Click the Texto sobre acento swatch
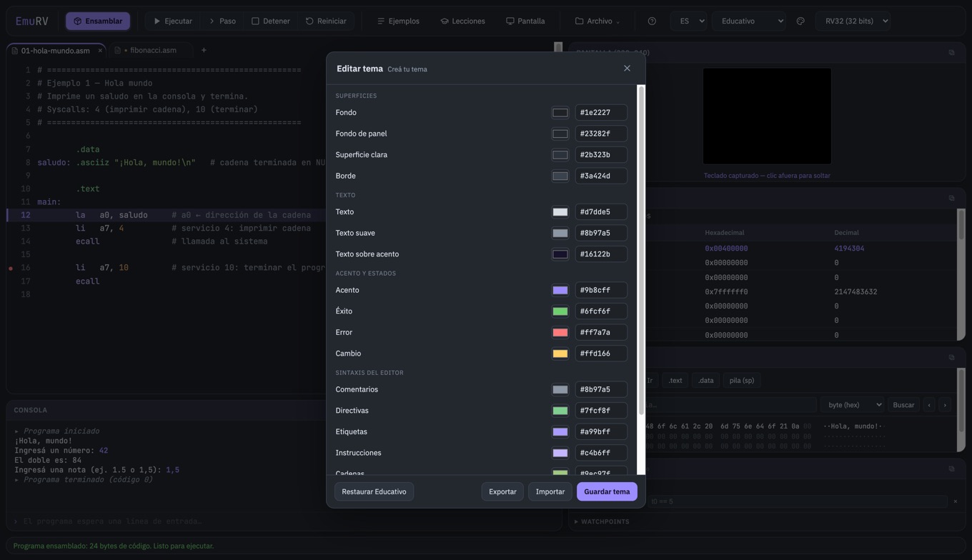 pos(560,254)
